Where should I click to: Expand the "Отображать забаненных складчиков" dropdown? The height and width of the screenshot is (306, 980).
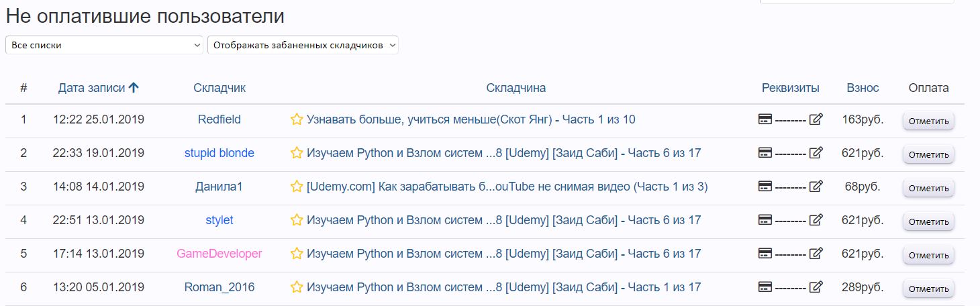303,45
